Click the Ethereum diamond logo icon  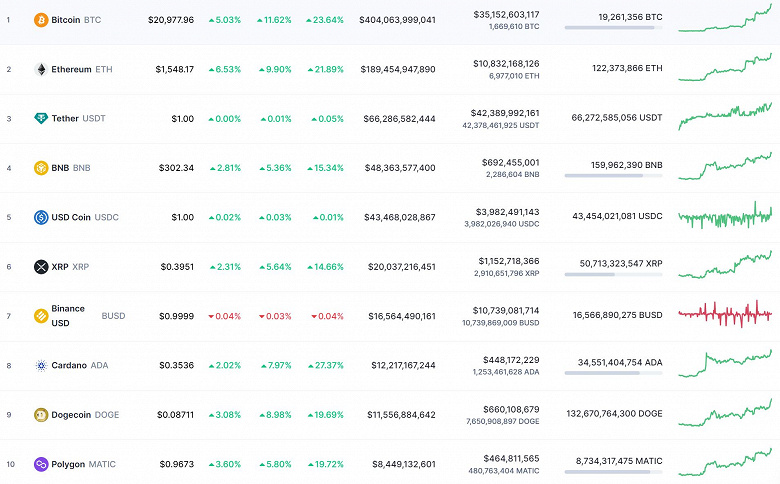(x=41, y=69)
